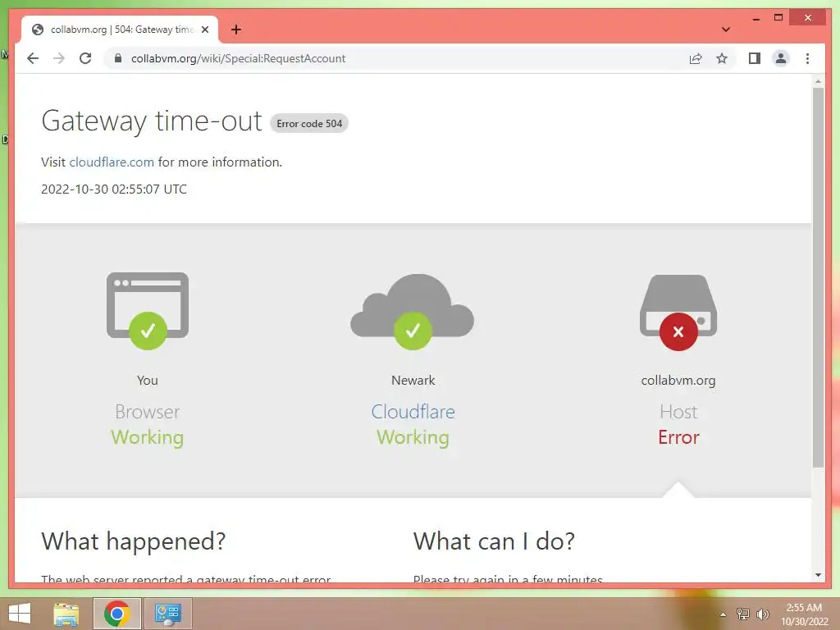Click the scrollbar up arrow

tap(818, 81)
